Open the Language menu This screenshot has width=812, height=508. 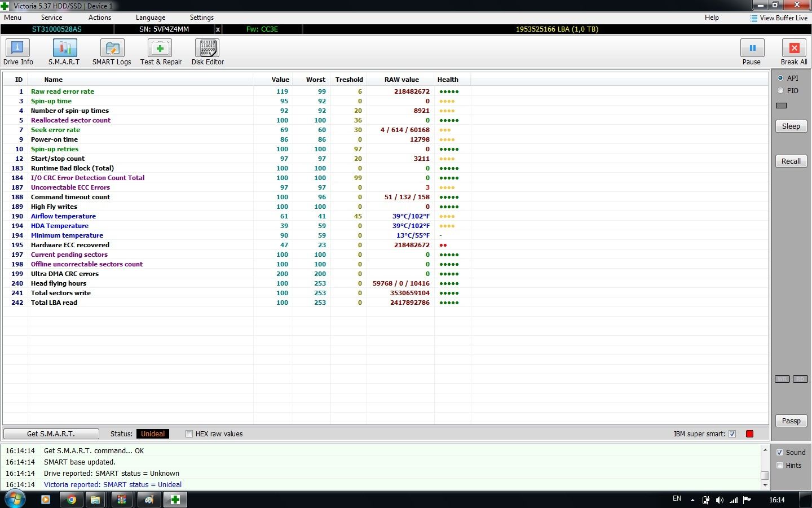coord(151,17)
